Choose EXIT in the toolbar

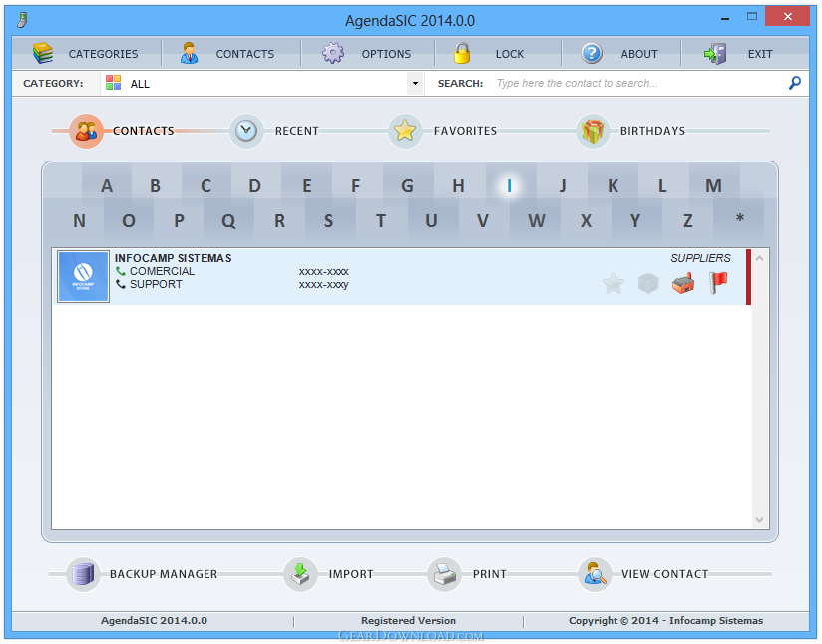(759, 54)
